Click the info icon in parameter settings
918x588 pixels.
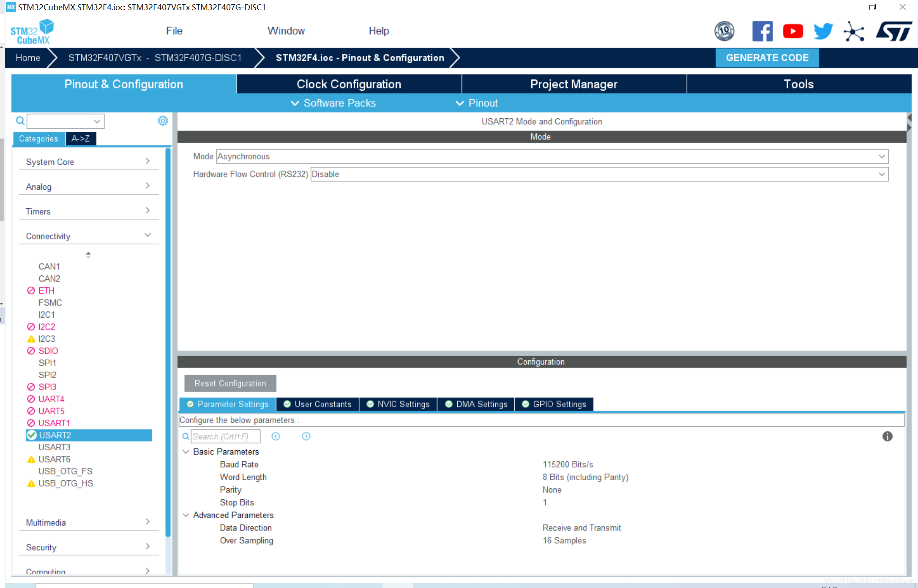click(x=887, y=436)
